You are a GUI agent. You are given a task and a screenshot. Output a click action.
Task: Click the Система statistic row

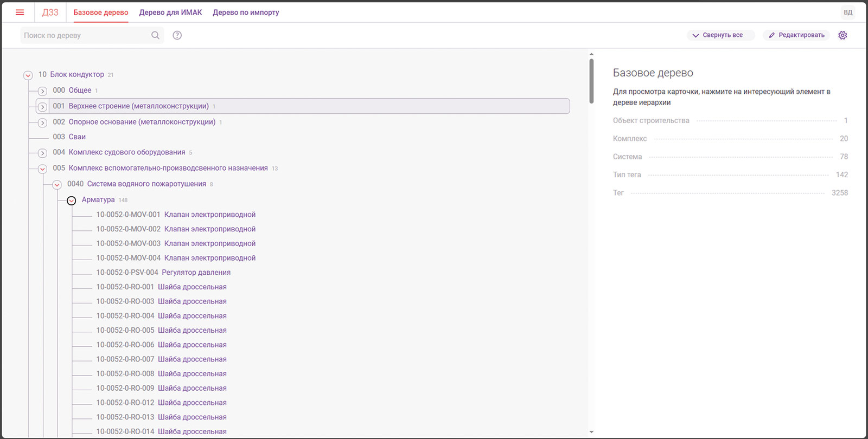click(x=730, y=157)
